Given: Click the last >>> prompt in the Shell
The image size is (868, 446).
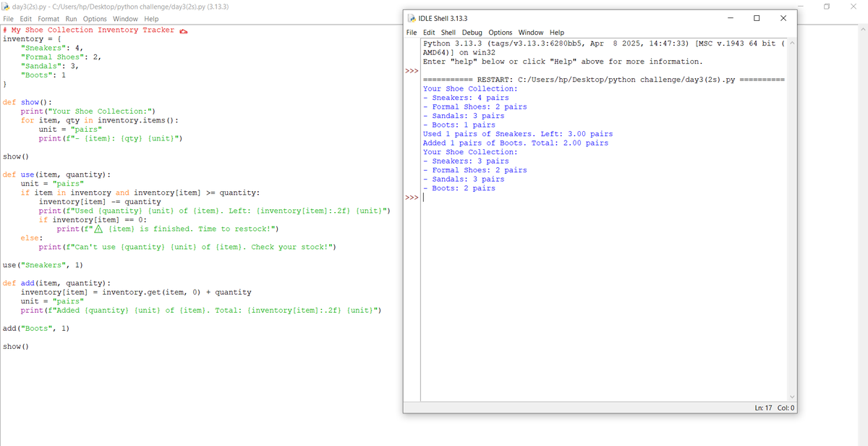Looking at the screenshot, I should (x=412, y=198).
